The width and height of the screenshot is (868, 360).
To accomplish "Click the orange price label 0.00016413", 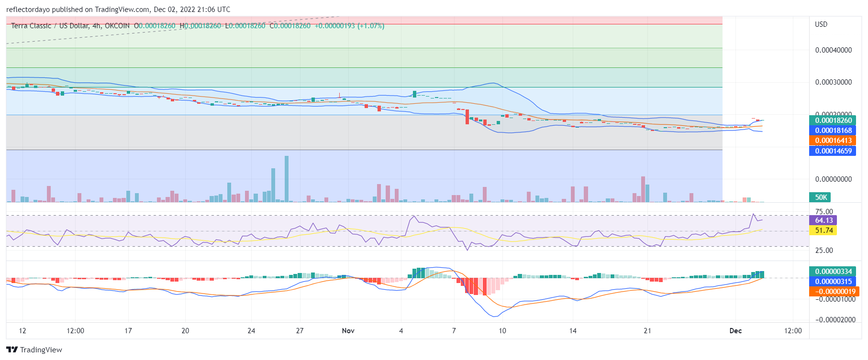I will [833, 141].
